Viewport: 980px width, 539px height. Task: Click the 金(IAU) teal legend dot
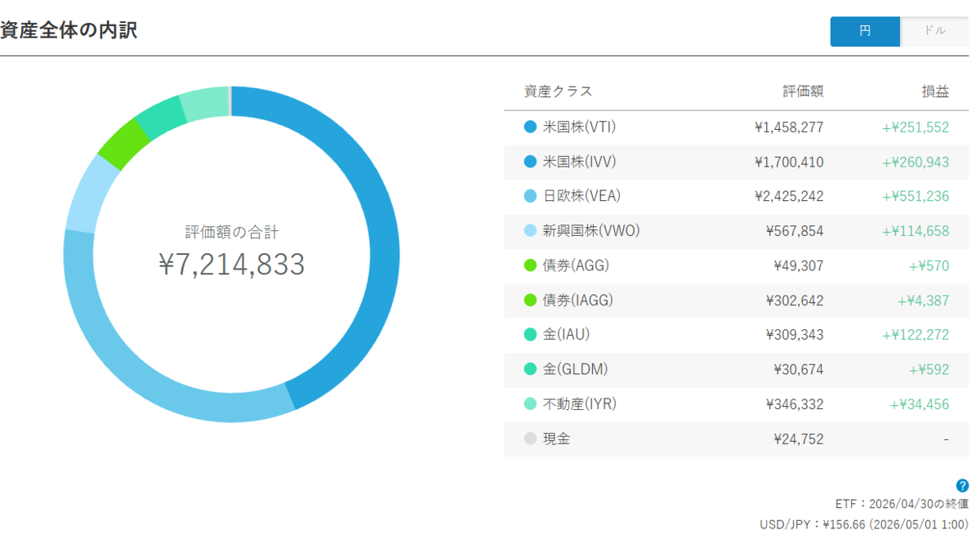point(530,335)
